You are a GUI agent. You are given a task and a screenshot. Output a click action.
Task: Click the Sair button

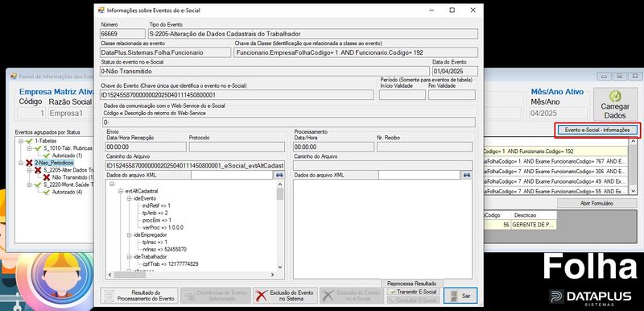(x=460, y=296)
